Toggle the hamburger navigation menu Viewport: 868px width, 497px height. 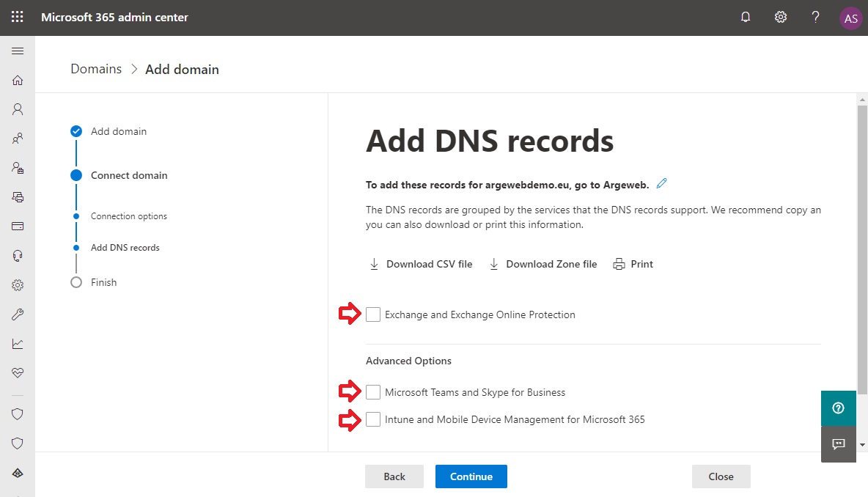[18, 51]
